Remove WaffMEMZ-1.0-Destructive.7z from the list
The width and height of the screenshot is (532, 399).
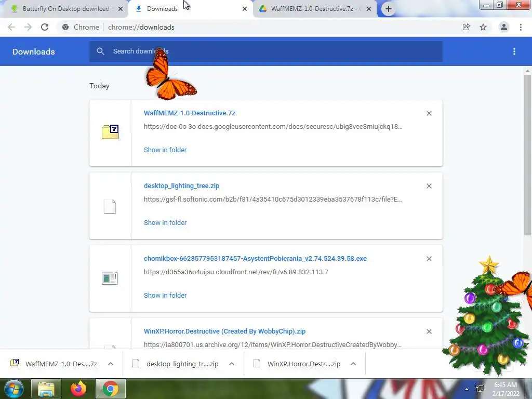point(429,113)
